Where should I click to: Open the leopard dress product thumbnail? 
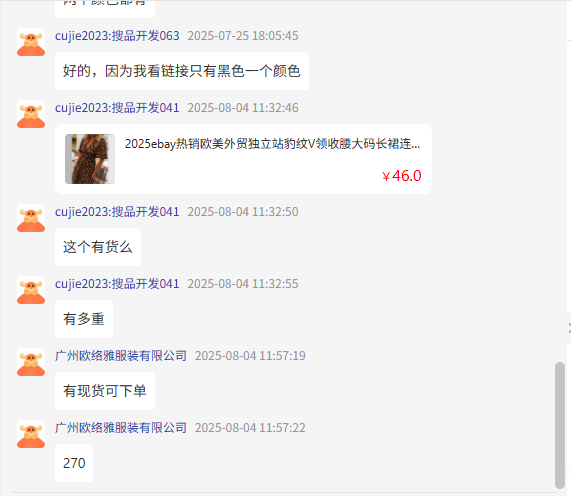[90, 159]
